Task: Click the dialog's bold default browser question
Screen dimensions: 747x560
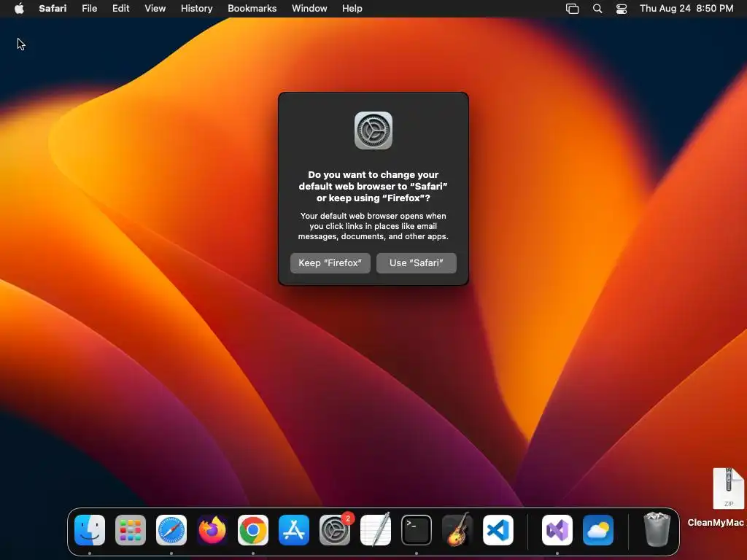Action: (x=373, y=186)
